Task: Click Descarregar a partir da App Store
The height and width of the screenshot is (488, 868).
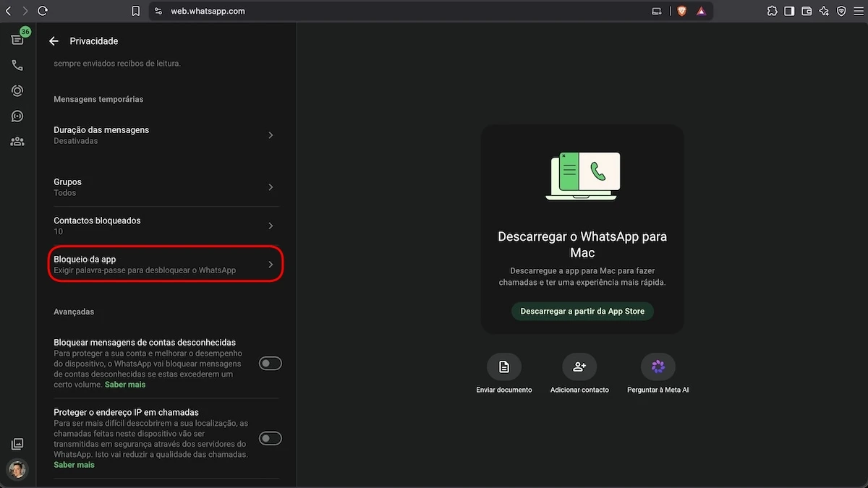Action: click(x=582, y=311)
